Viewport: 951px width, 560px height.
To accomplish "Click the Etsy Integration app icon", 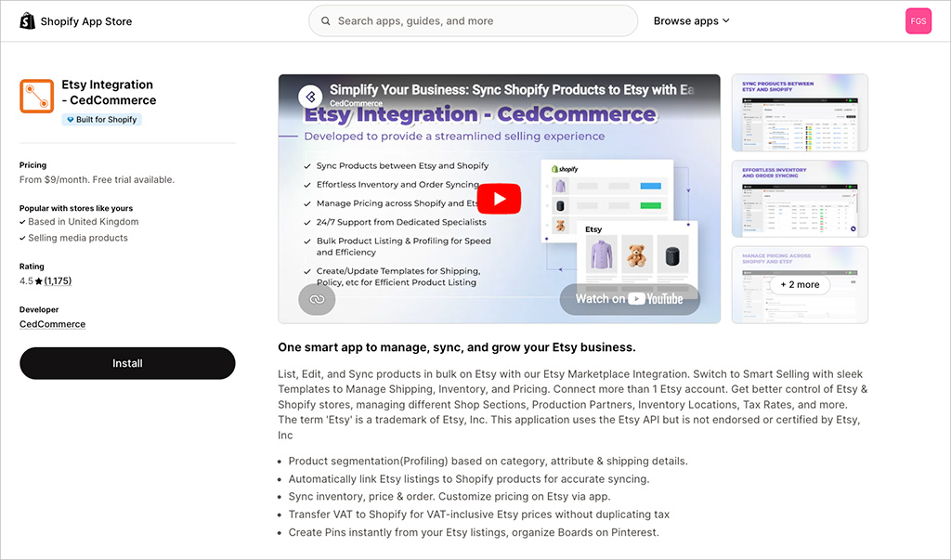I will coord(36,96).
